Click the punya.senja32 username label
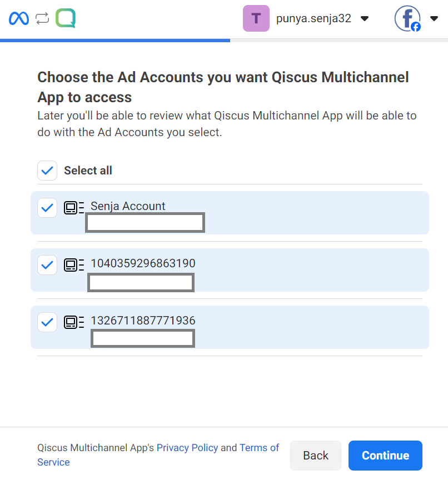The image size is (448, 490). (x=313, y=18)
